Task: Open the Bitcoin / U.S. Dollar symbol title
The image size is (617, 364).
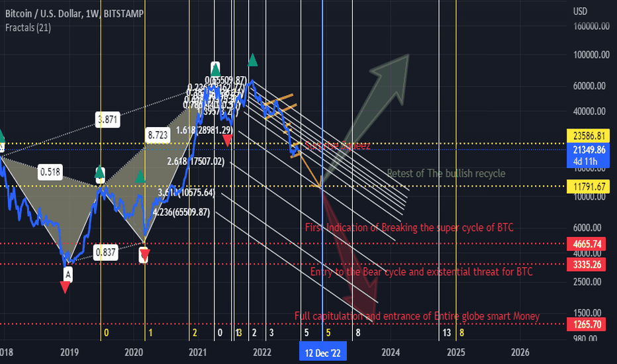Action: point(74,14)
